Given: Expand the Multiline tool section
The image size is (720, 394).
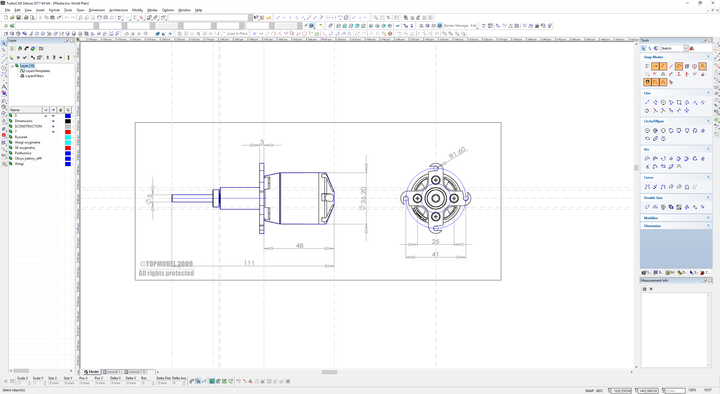Looking at the screenshot, I should [x=708, y=218].
